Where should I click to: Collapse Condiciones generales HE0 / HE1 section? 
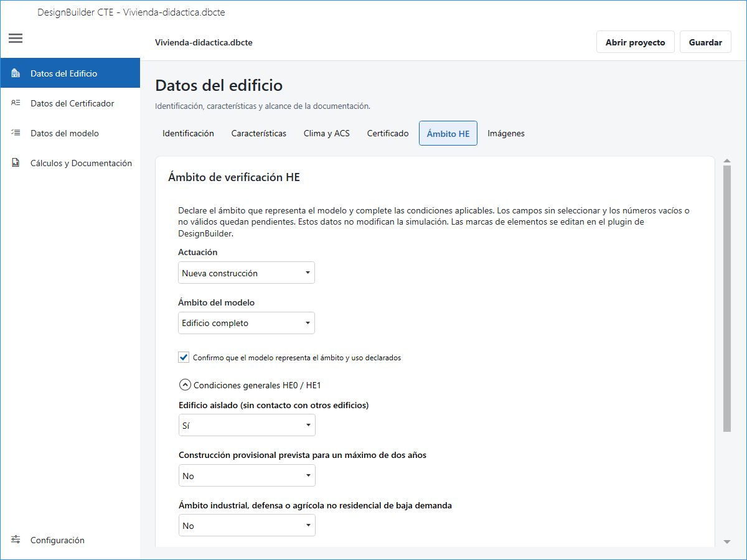click(185, 385)
